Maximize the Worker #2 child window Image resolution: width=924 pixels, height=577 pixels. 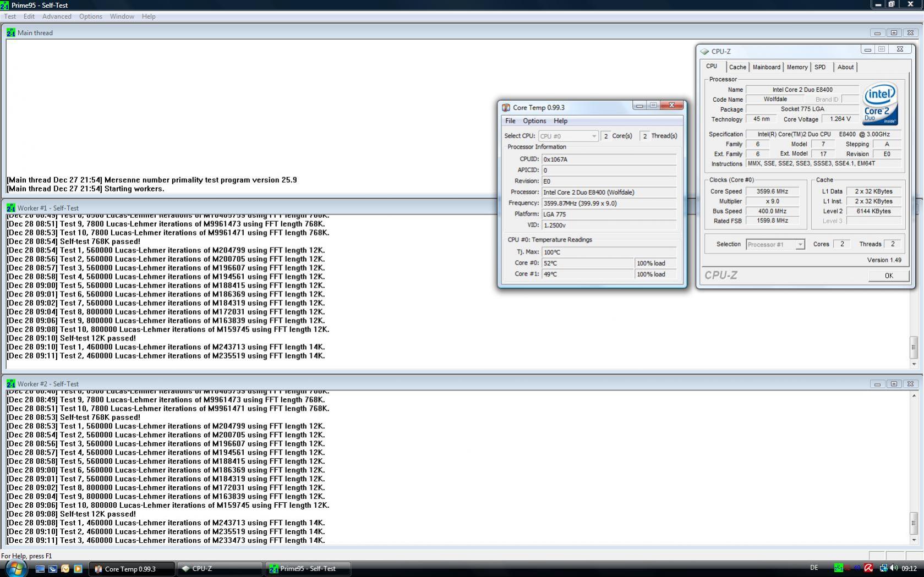pyautogui.click(x=894, y=384)
